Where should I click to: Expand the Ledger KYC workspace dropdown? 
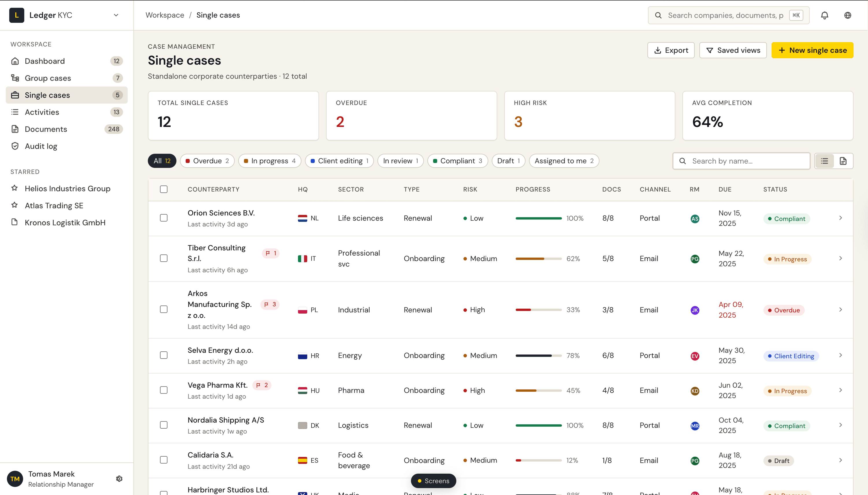coord(116,15)
